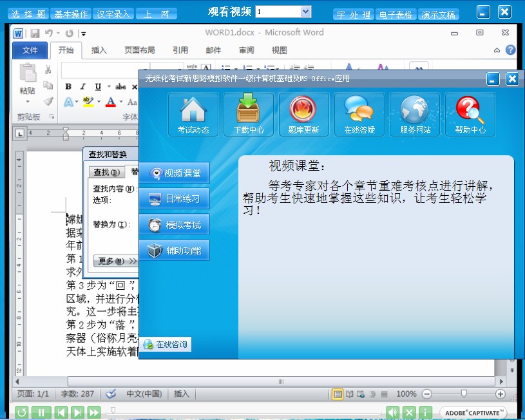
Task: Click the Cut scissors icon in Word
Action: [48, 70]
